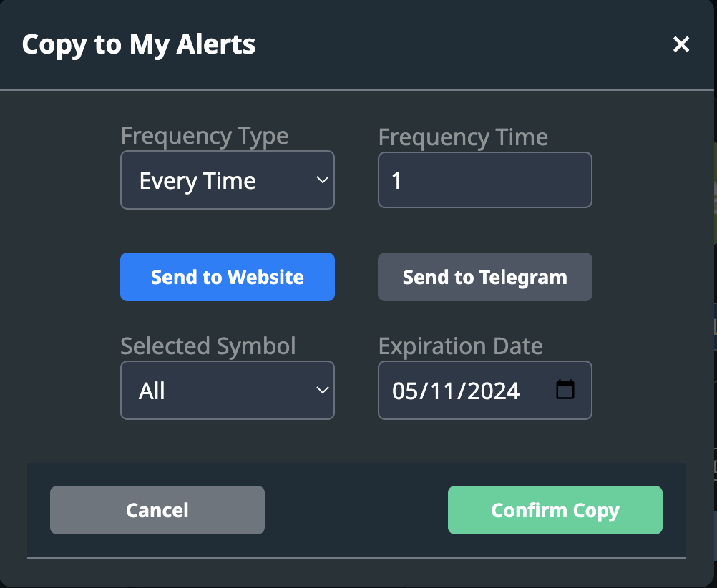This screenshot has height=588, width=717.
Task: Select the year 2024 in expiration date
Action: point(489,391)
